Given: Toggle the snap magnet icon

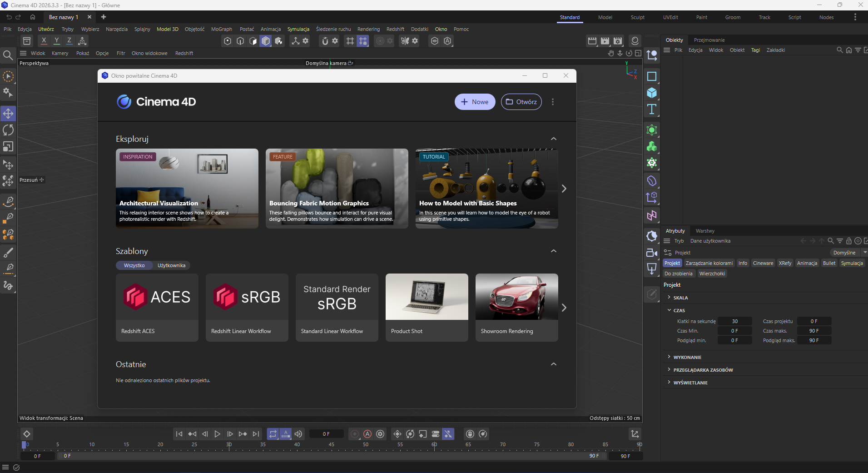Looking at the screenshot, I should (325, 41).
